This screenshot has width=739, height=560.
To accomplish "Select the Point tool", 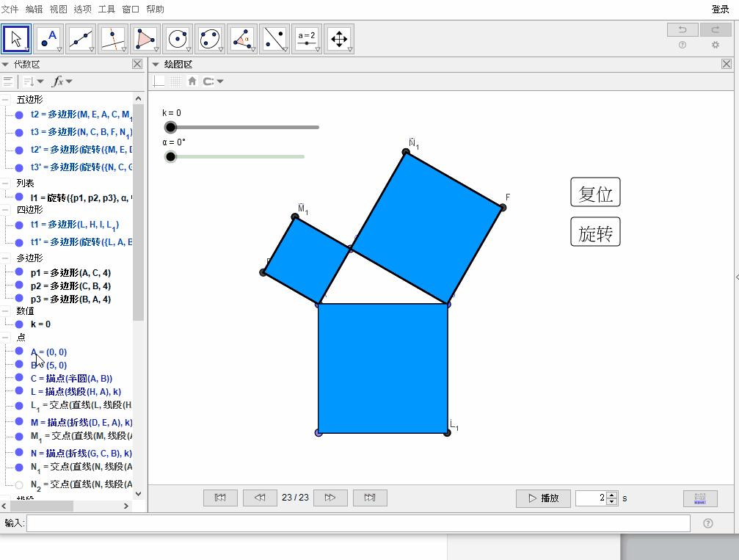I will [x=48, y=39].
